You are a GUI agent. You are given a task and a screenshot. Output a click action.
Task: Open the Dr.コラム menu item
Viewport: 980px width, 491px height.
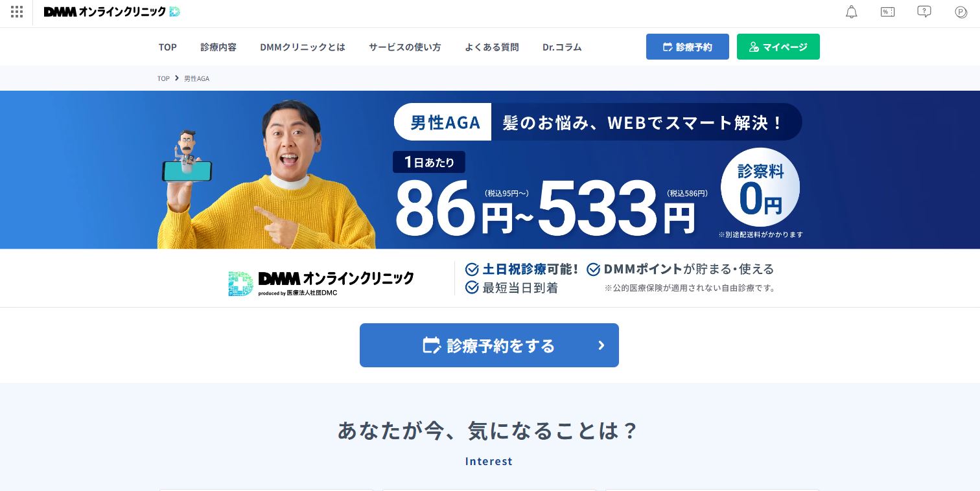[x=562, y=47]
